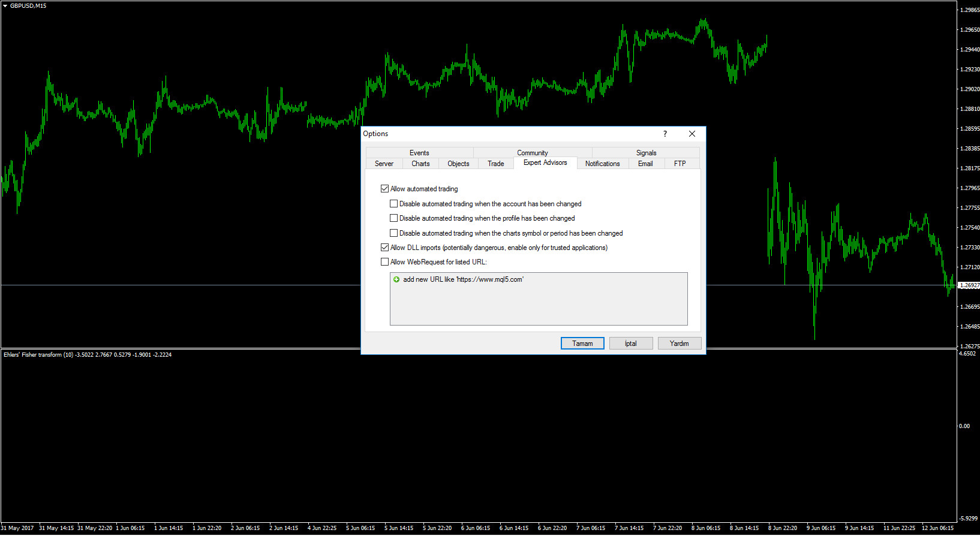Image resolution: width=980 pixels, height=536 pixels.
Task: Click the '12 Jun 06:15' time axis label
Action: click(937, 528)
